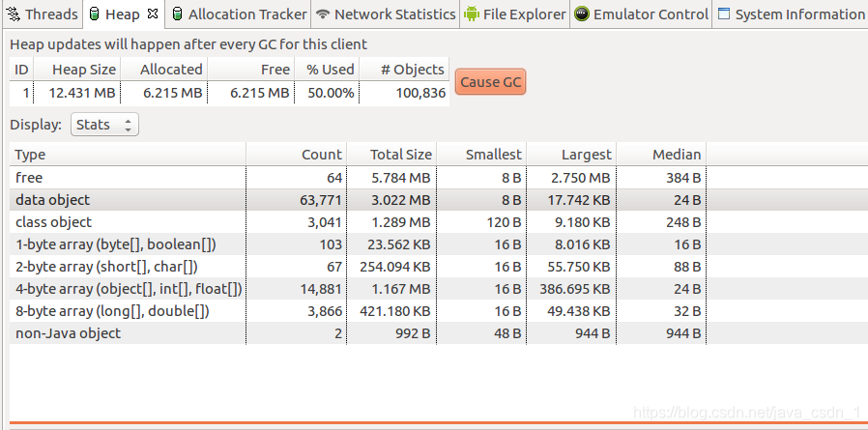Open the Network Statistics tab
Image resolution: width=868 pixels, height=430 pixels.
pos(386,14)
